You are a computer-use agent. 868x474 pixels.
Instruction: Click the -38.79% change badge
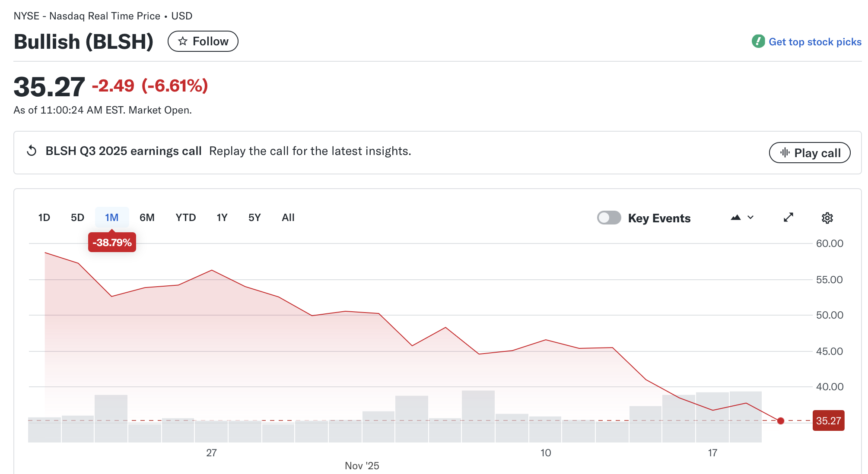pos(112,243)
